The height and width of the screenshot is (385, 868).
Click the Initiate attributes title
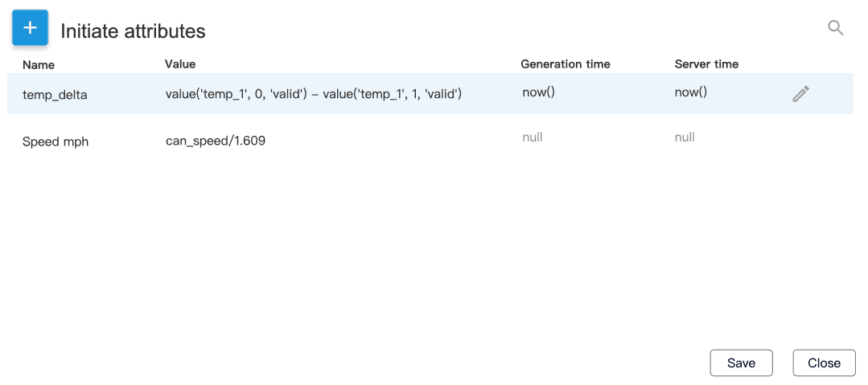click(x=133, y=31)
